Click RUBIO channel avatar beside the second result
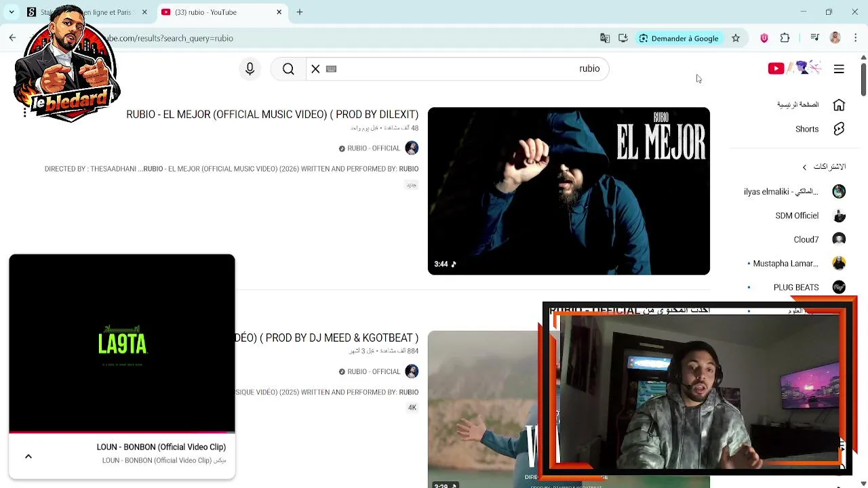Viewport: 868px width, 488px height. pos(412,371)
